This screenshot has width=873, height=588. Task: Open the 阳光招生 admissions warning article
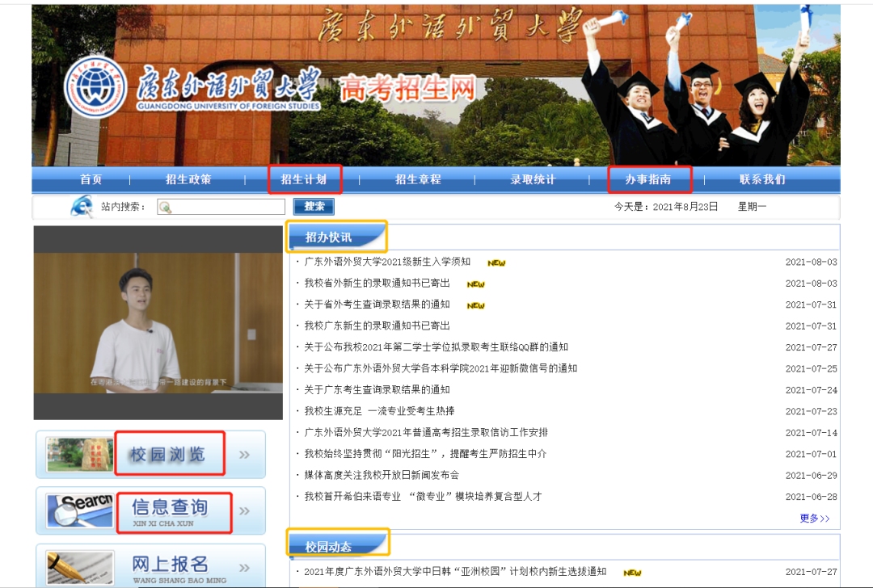tap(425, 454)
